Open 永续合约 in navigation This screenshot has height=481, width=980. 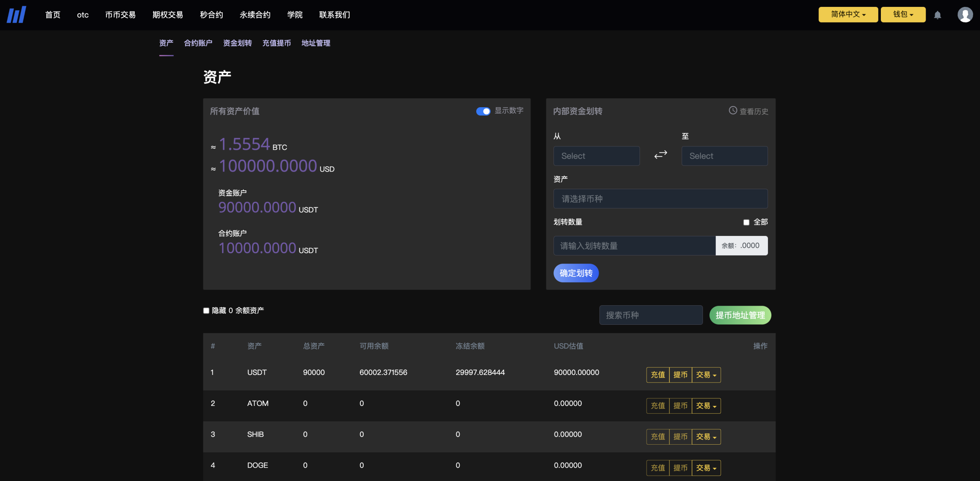255,15
